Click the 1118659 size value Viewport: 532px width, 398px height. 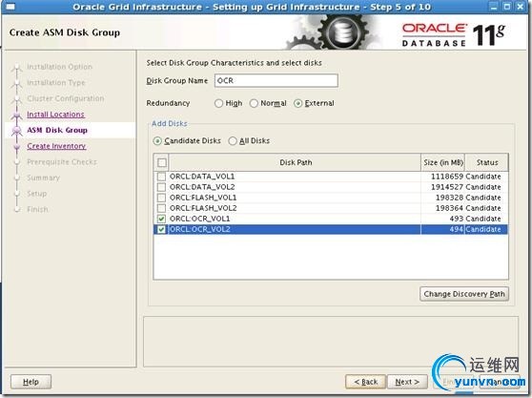[x=447, y=177]
